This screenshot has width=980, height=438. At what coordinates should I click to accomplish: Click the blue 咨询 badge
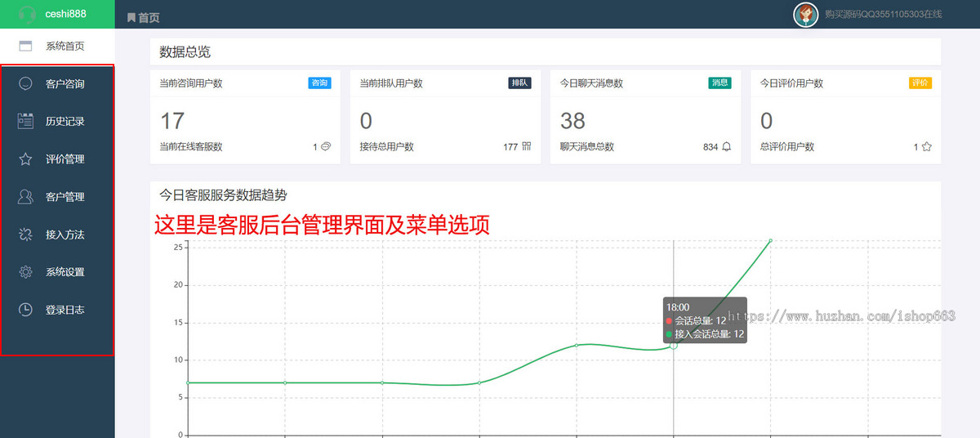click(320, 83)
